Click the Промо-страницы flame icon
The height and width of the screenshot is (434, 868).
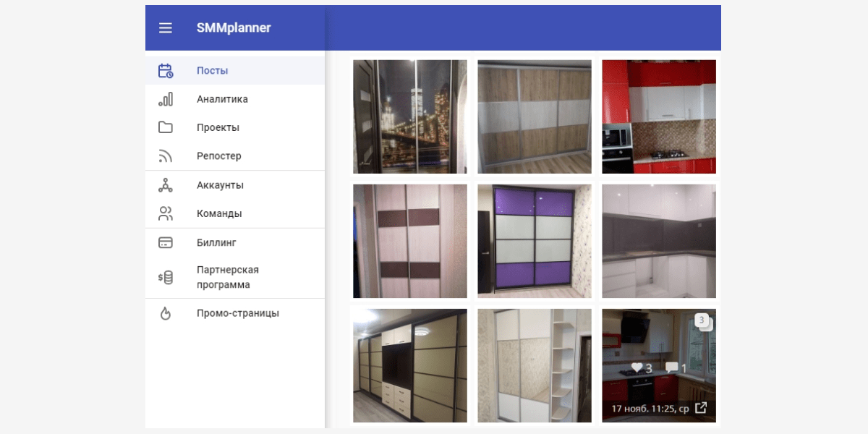[166, 313]
